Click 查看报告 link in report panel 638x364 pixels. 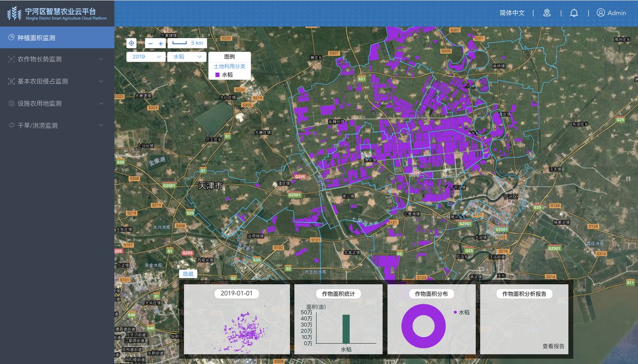pyautogui.click(x=553, y=346)
